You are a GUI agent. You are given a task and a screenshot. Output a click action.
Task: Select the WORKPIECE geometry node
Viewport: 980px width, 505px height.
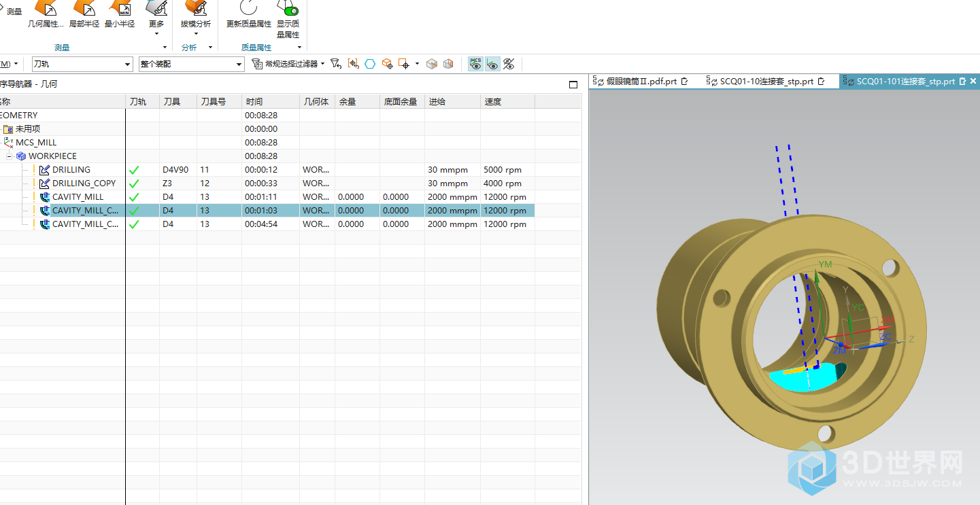coord(52,156)
